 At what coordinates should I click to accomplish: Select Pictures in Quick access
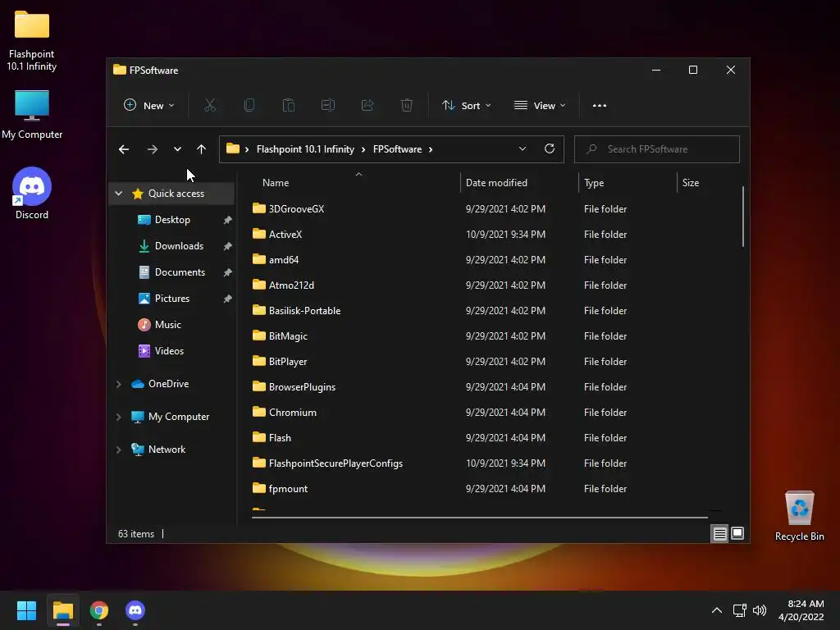tap(172, 299)
